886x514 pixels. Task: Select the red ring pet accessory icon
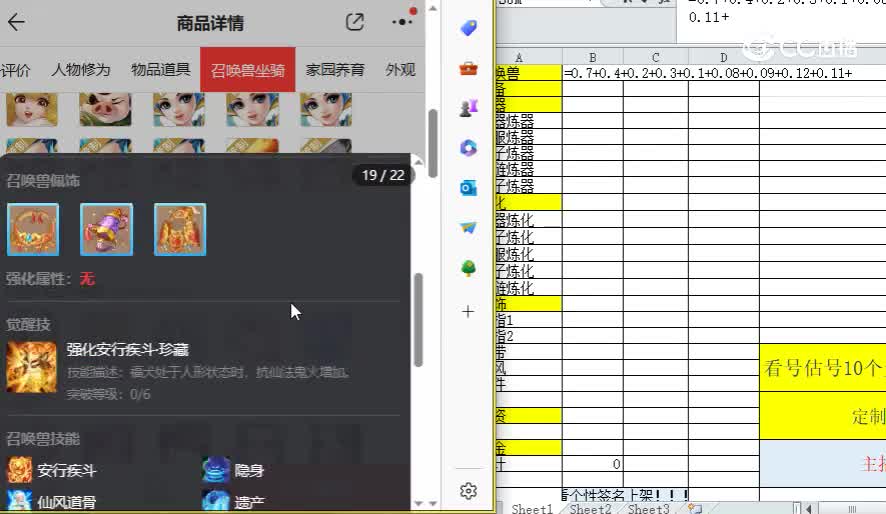[33, 229]
